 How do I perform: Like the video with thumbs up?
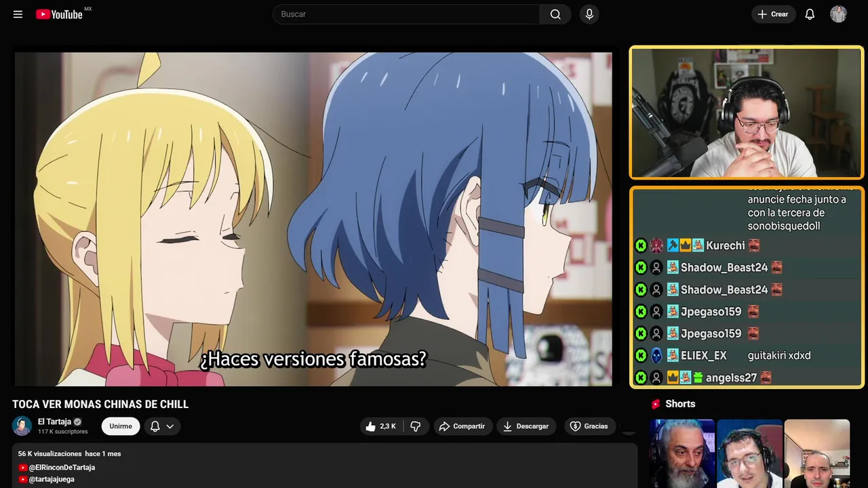click(x=380, y=426)
